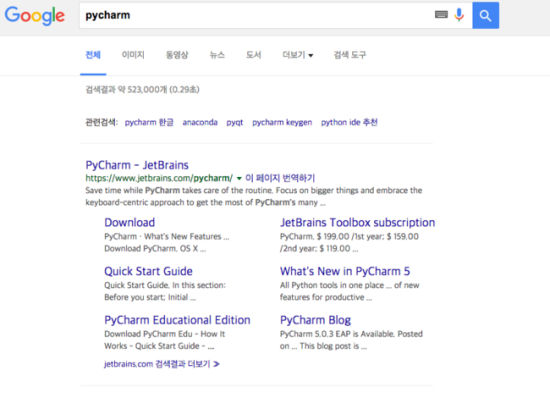Click snippet 'PyCharm 5.0.3 EAP is Available'

[x=337, y=334]
